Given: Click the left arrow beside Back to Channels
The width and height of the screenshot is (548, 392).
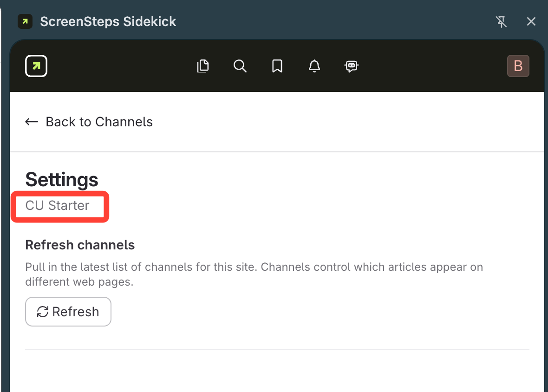Looking at the screenshot, I should click(x=32, y=122).
